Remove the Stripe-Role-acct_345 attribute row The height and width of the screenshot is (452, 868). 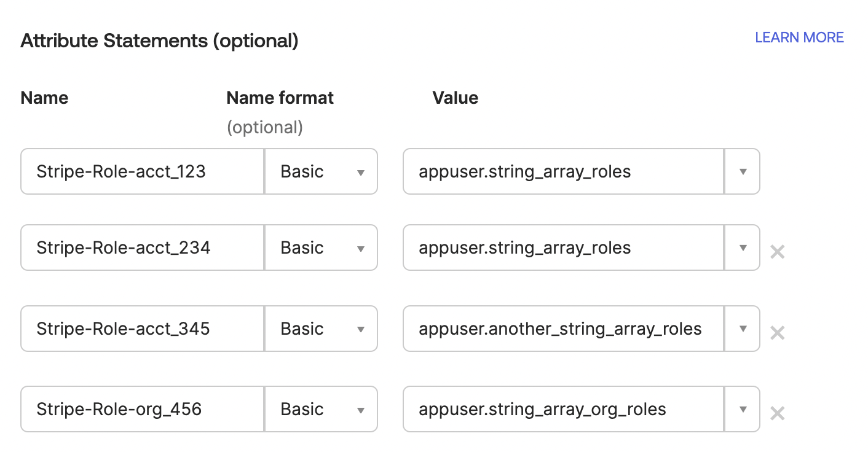778,333
